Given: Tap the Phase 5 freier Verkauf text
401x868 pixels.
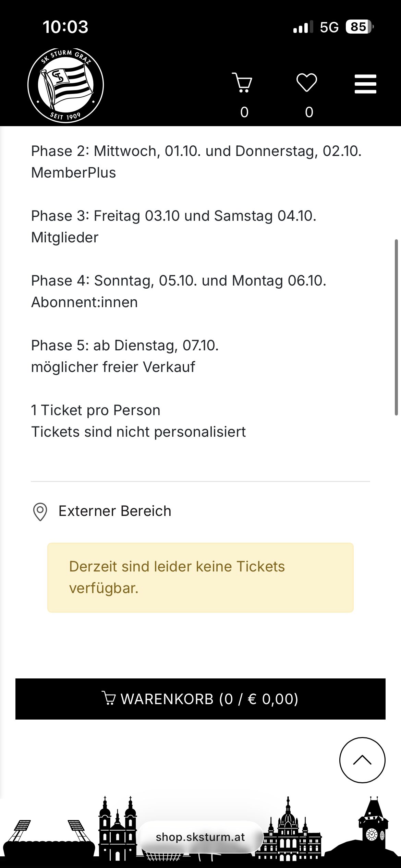Looking at the screenshot, I should coord(125,356).
